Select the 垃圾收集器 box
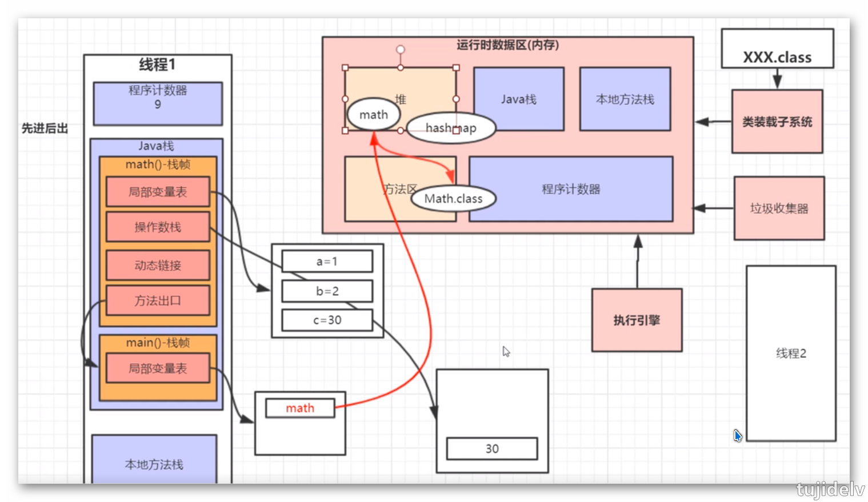 point(779,208)
